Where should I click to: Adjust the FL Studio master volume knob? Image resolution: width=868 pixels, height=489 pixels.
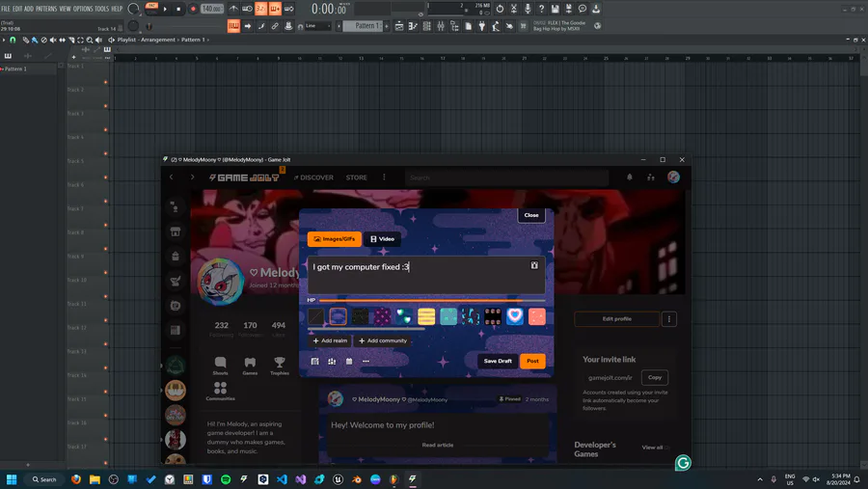pyautogui.click(x=133, y=9)
